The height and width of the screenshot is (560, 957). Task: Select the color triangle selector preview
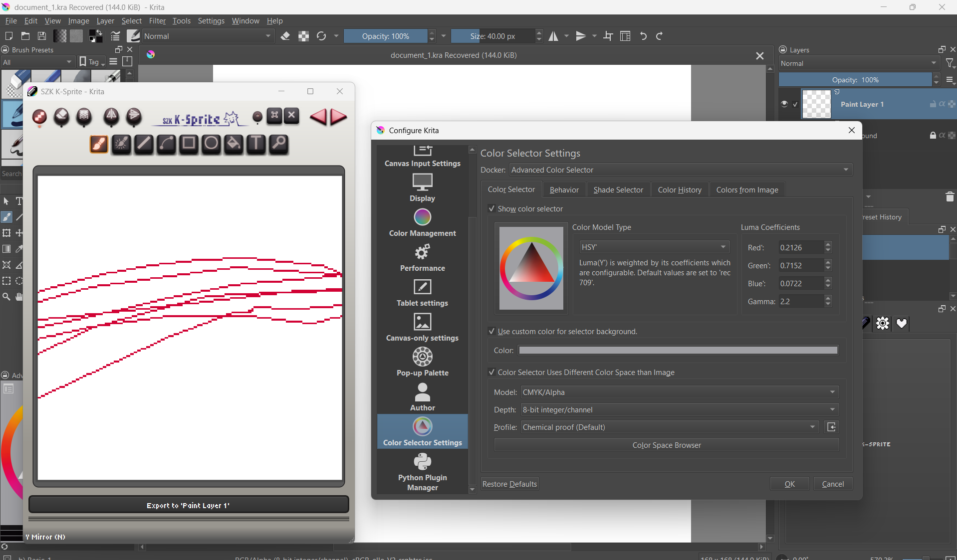coord(531,268)
